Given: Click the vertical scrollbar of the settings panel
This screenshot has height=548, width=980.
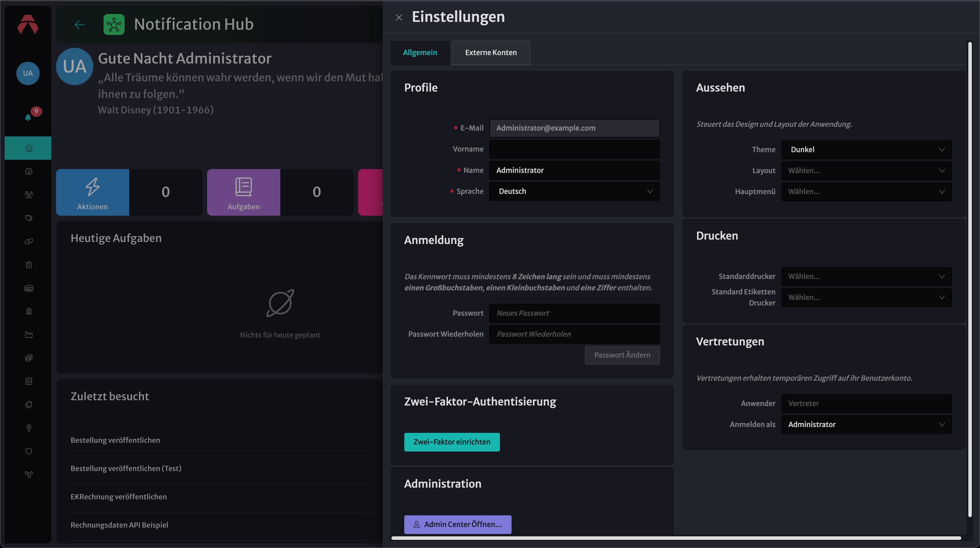Looking at the screenshot, I should point(970,280).
